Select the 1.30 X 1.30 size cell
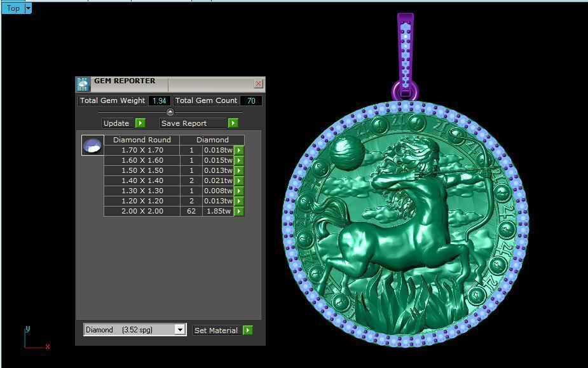This screenshot has width=588, height=368. pyautogui.click(x=142, y=191)
